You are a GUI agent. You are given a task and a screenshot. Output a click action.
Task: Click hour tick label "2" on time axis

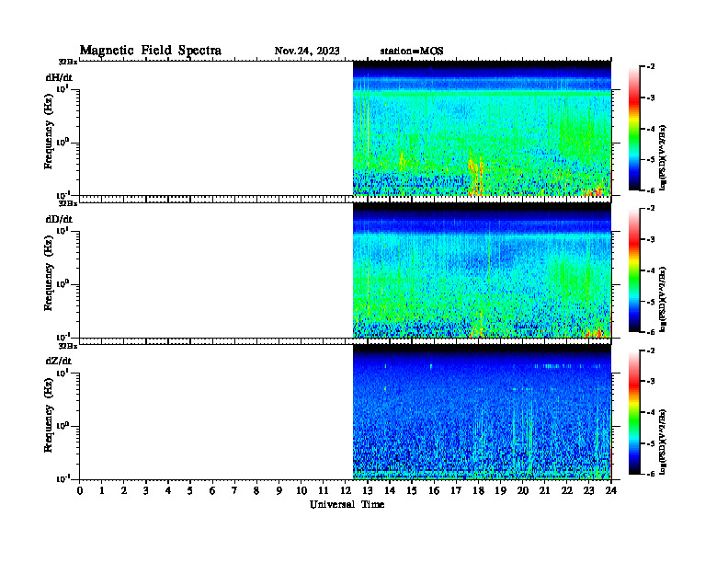pyautogui.click(x=124, y=491)
